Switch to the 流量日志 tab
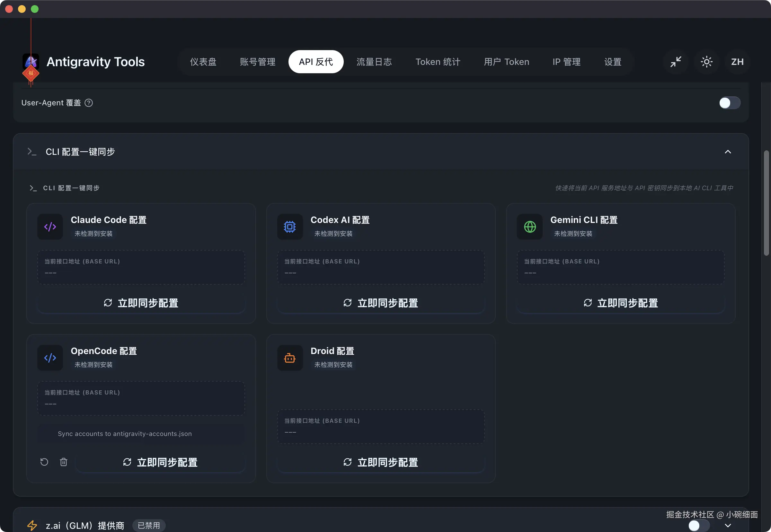The width and height of the screenshot is (771, 532). pyautogui.click(x=374, y=62)
